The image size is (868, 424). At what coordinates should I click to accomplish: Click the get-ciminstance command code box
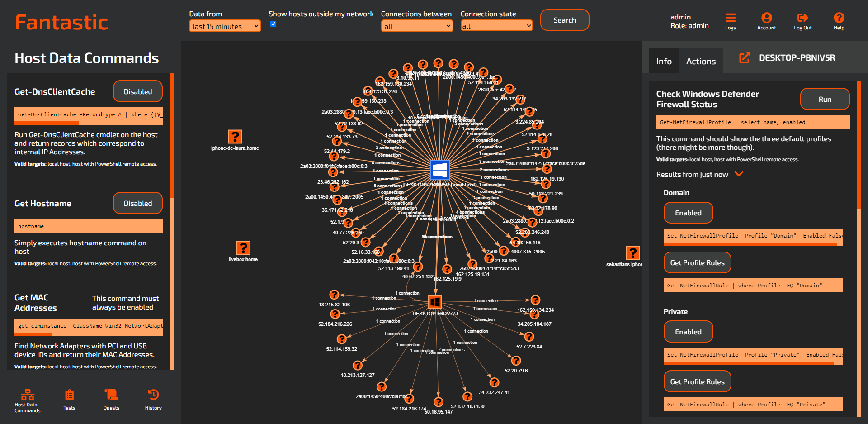[x=89, y=327]
